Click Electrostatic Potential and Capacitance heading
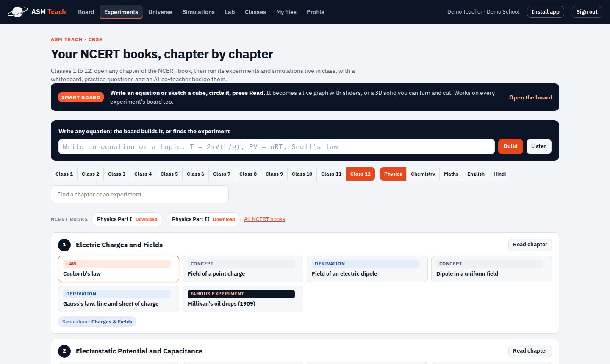The image size is (610, 364). [139, 351]
